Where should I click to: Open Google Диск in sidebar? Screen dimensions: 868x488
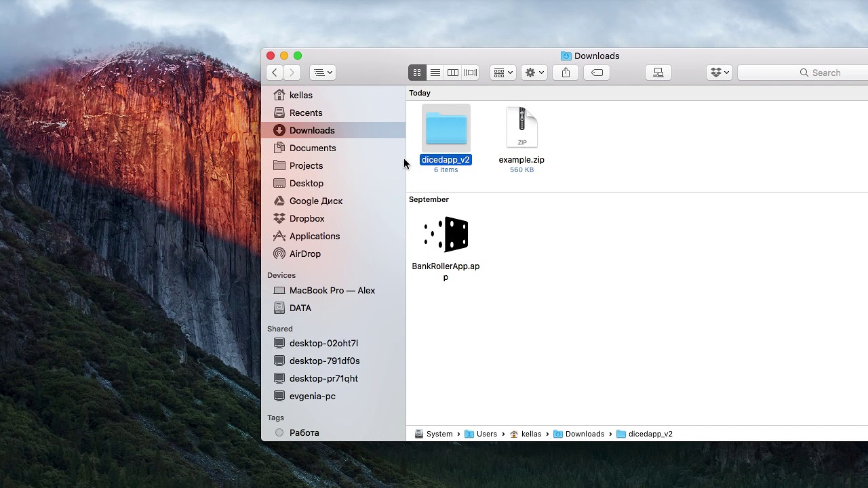point(334,201)
